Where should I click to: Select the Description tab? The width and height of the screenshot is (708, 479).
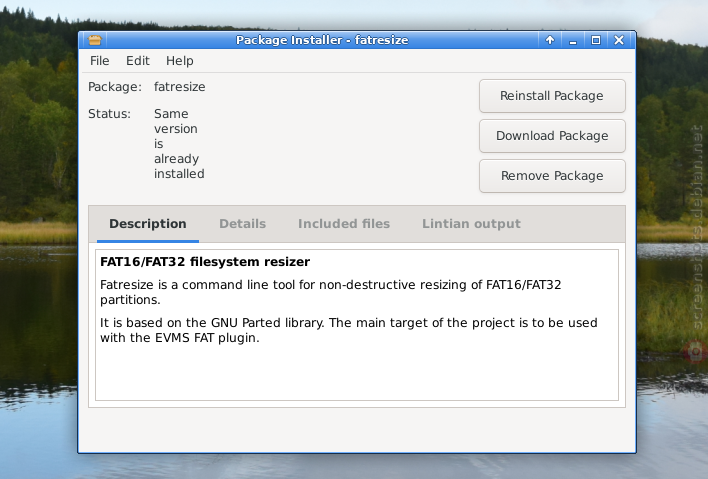coord(148,224)
